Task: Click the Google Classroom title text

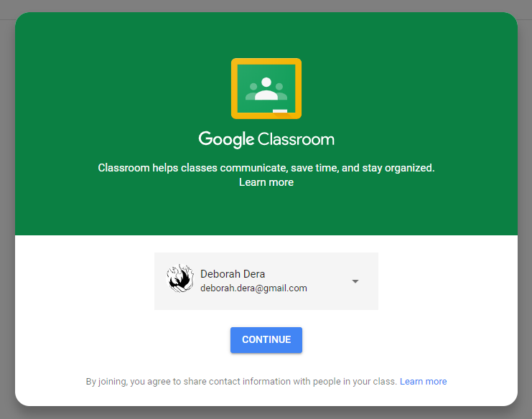Action: [266, 140]
